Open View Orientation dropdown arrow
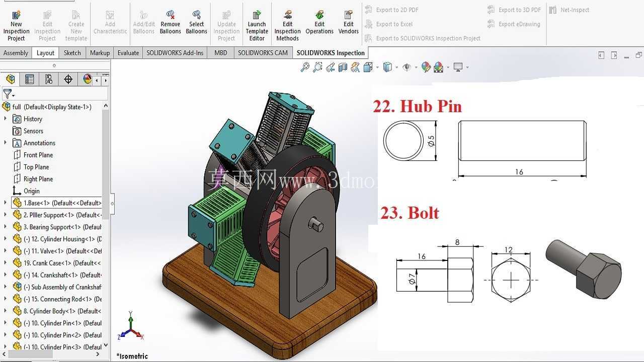The height and width of the screenshot is (362, 644). point(377,67)
